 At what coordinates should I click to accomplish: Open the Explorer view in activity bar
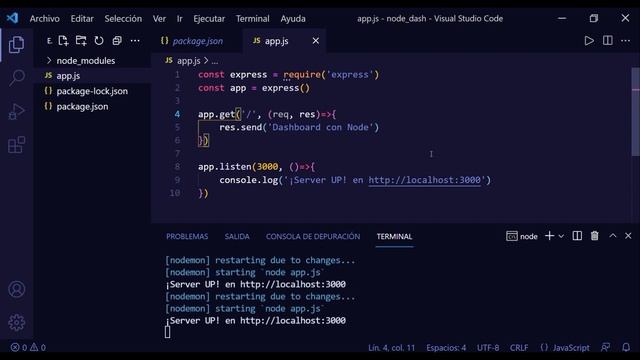click(x=16, y=44)
